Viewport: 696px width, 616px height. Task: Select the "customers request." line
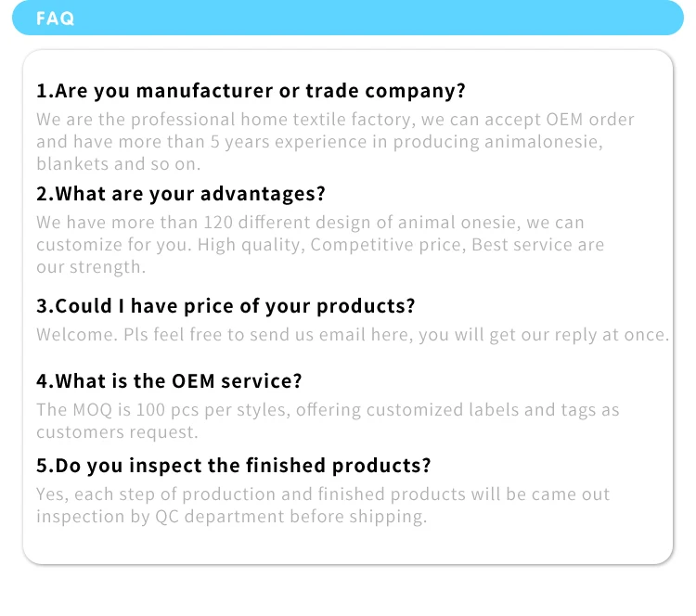point(116,432)
